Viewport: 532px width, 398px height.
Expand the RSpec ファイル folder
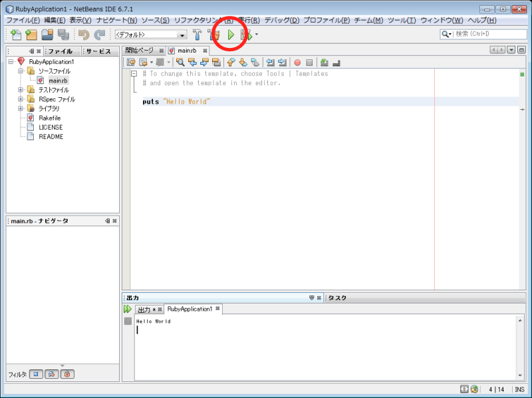(x=21, y=99)
